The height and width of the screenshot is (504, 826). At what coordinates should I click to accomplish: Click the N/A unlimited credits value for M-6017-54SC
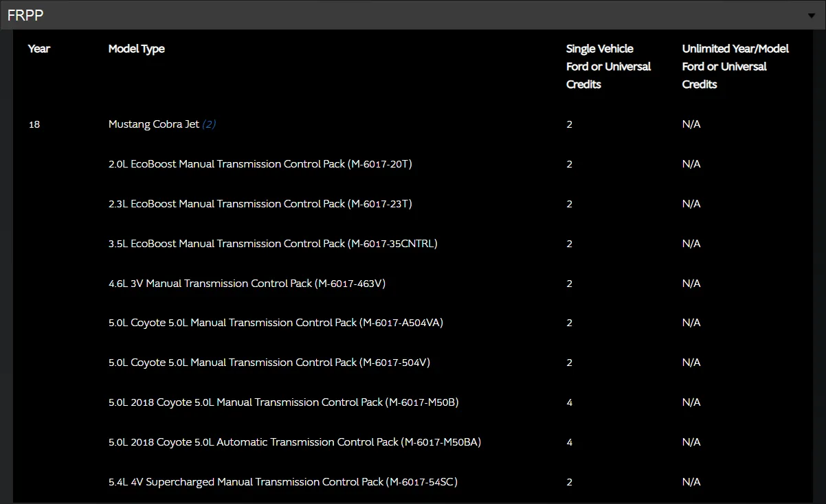[691, 482]
